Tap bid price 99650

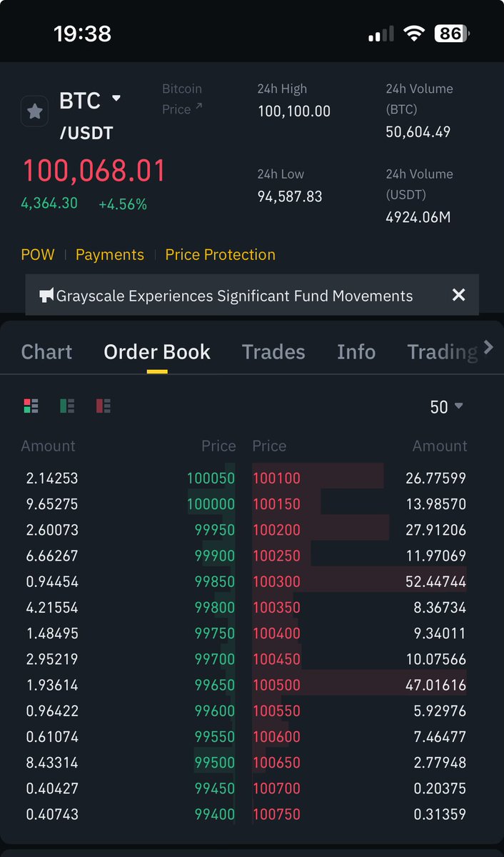tap(215, 685)
